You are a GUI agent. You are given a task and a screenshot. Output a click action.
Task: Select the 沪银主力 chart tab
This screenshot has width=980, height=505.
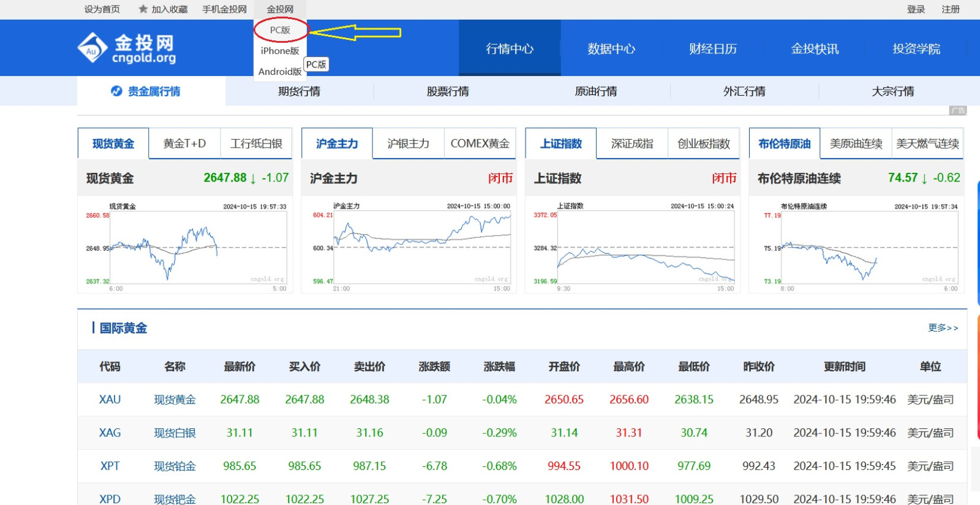pyautogui.click(x=408, y=143)
